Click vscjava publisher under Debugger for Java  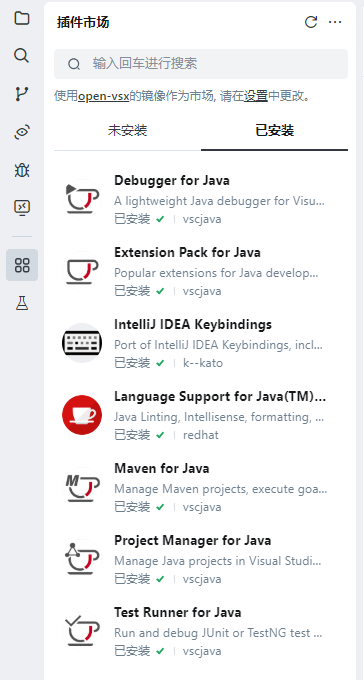pyautogui.click(x=202, y=219)
